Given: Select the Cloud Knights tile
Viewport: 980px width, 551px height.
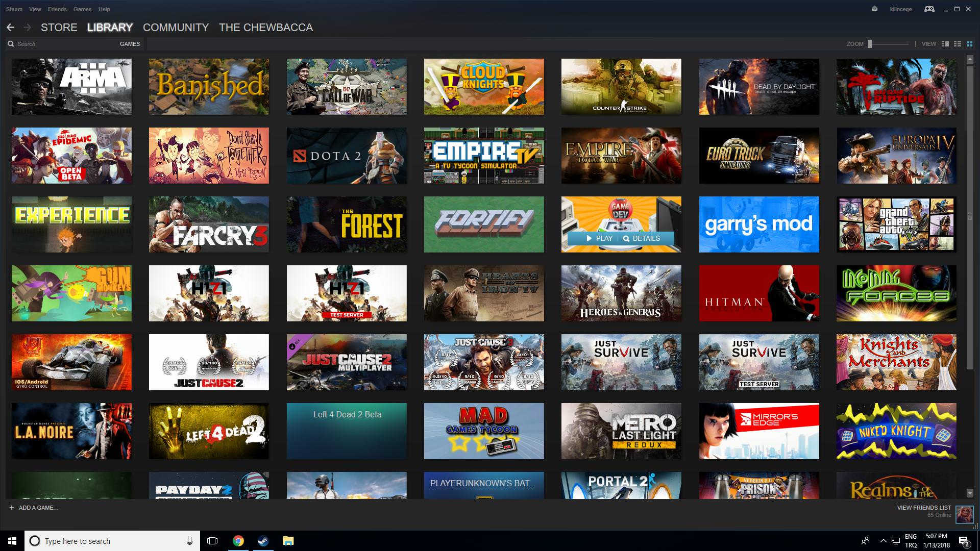Looking at the screenshot, I should [484, 87].
